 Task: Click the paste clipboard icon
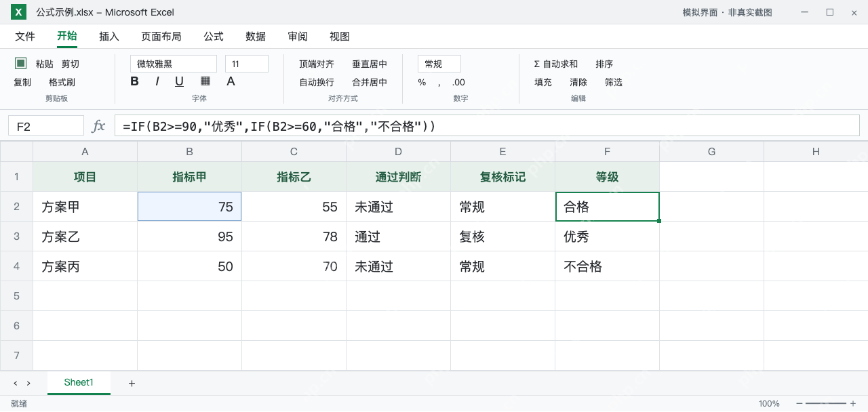coord(21,63)
